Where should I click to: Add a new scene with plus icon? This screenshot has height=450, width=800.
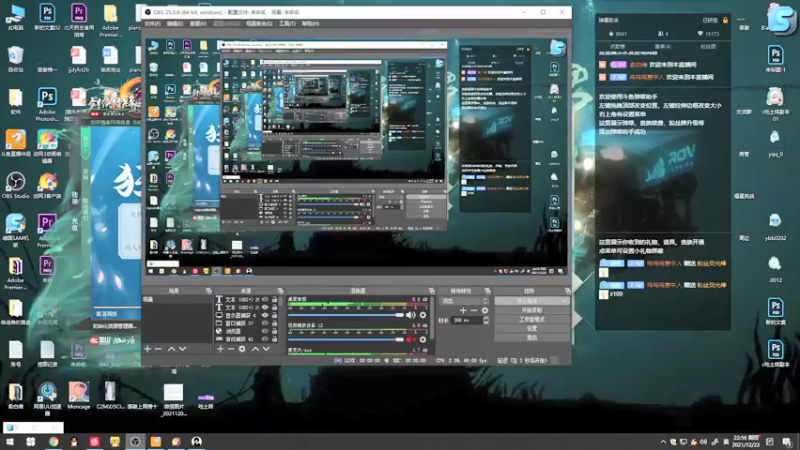tap(147, 349)
